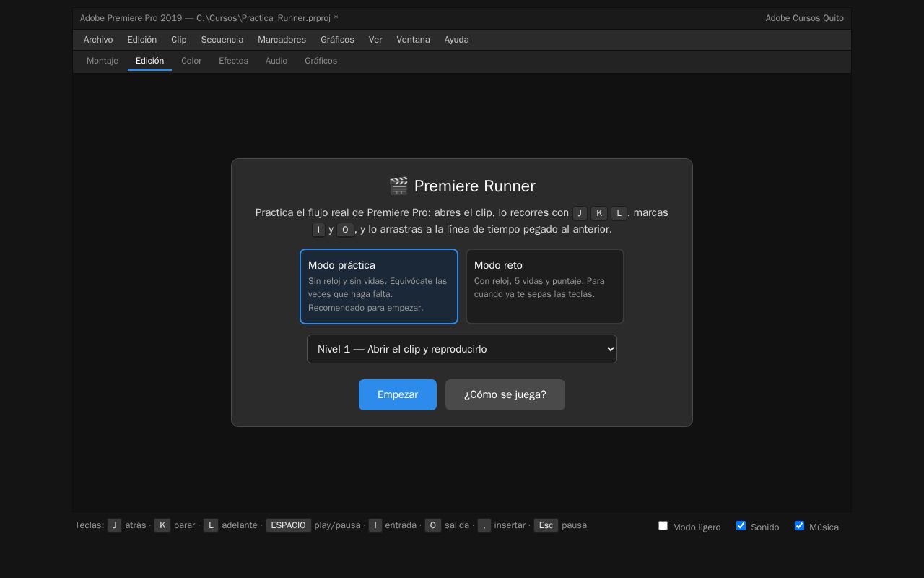924x578 pixels.
Task: Click the ESPACIO key hint in footer
Action: [x=288, y=525]
